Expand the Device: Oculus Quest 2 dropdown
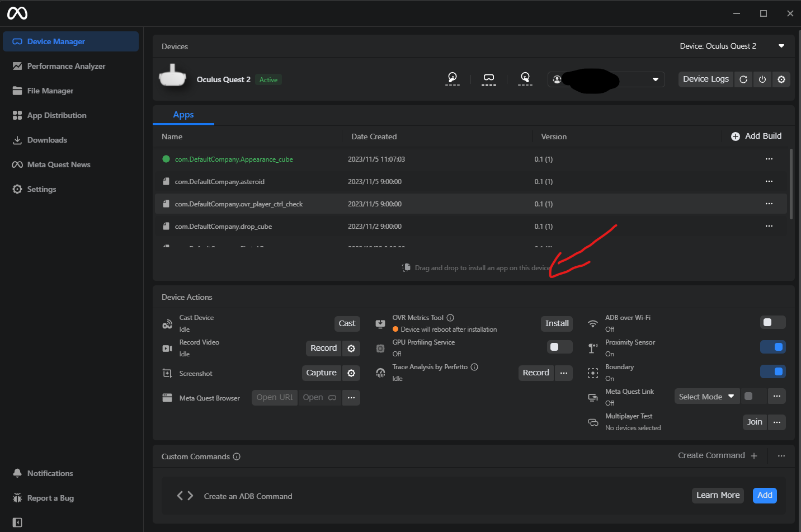801x532 pixels. pos(732,46)
